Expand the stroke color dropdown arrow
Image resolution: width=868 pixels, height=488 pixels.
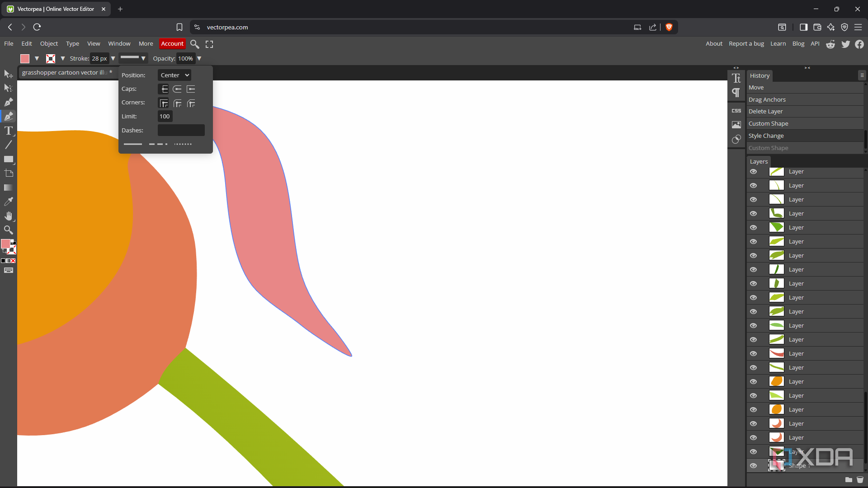(x=63, y=58)
